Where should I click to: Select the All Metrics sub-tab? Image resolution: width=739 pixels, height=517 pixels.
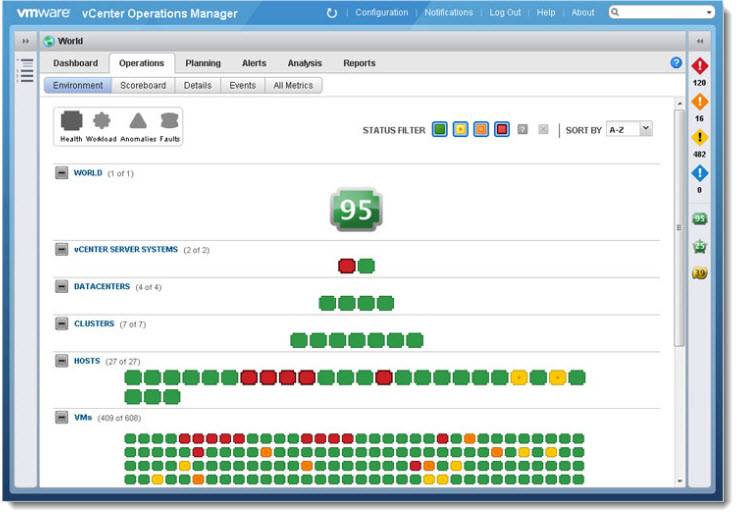pyautogui.click(x=293, y=85)
